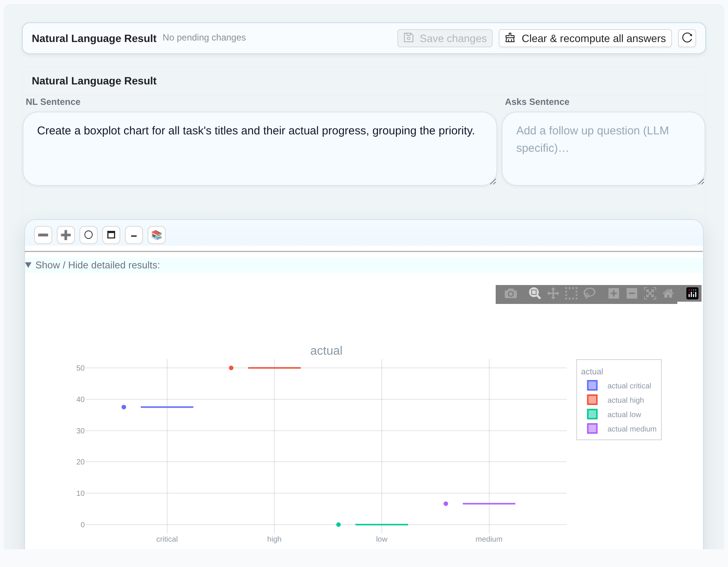This screenshot has height=567, width=728.
Task: Toggle the 'actual high' legend entry
Action: tap(619, 400)
